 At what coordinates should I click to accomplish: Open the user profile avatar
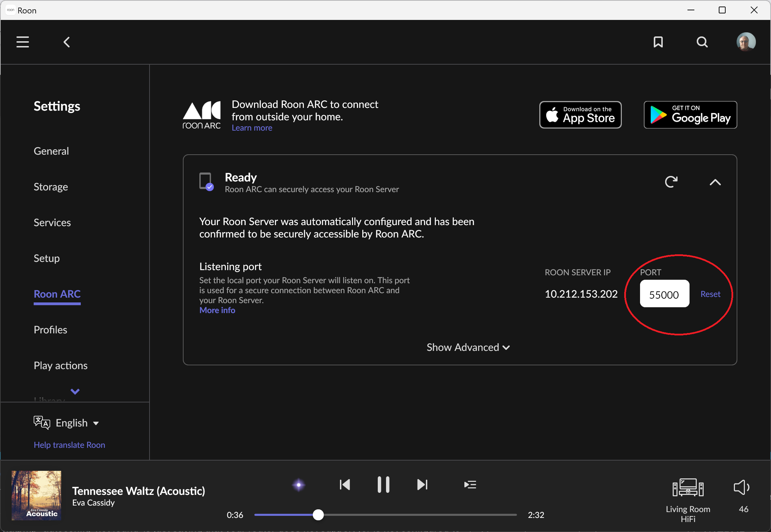(746, 42)
